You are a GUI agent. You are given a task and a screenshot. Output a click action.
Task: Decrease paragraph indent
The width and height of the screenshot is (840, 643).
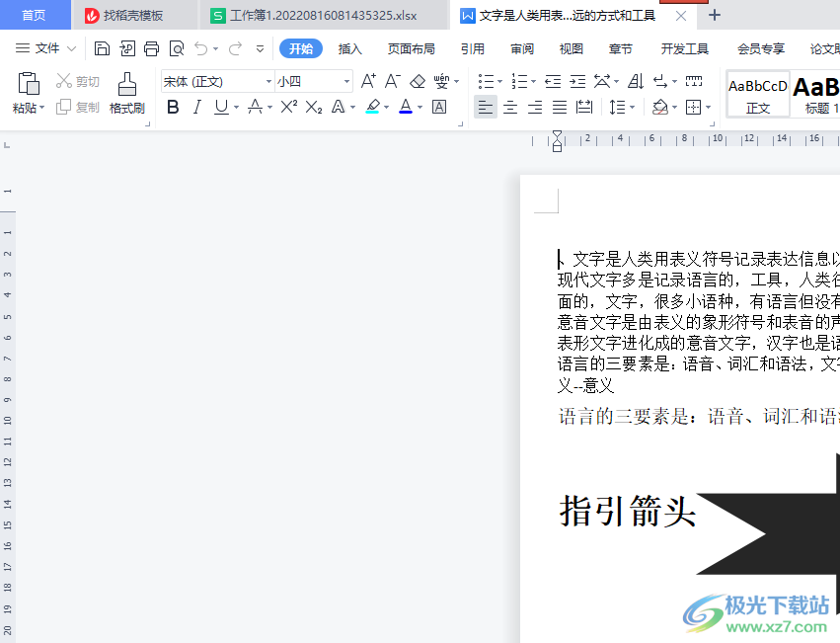tap(553, 82)
